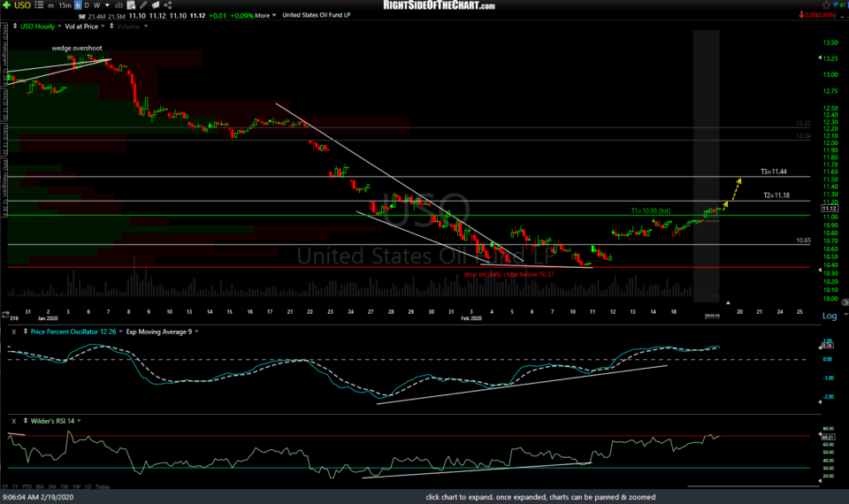
Task: Click the Today range button
Action: 103,487
